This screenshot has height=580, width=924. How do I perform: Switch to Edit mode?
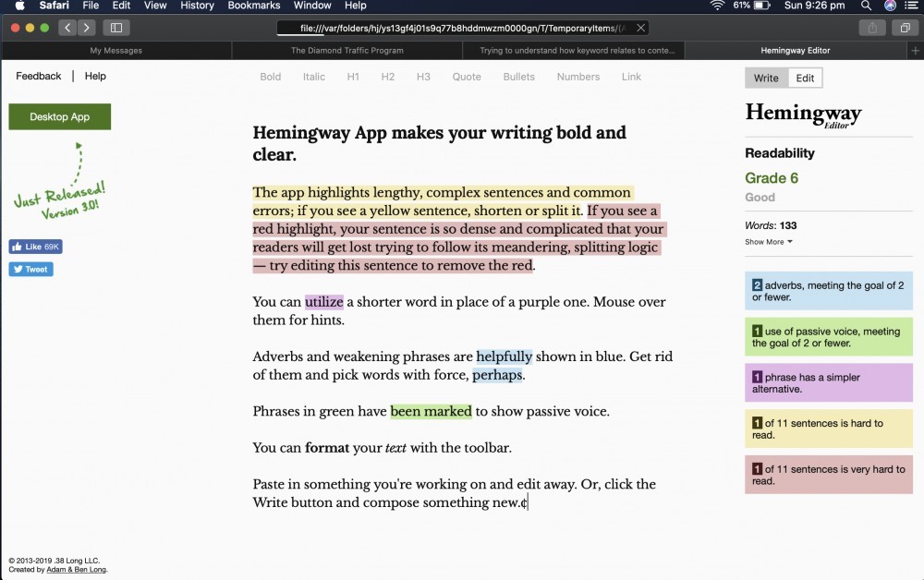(x=805, y=78)
